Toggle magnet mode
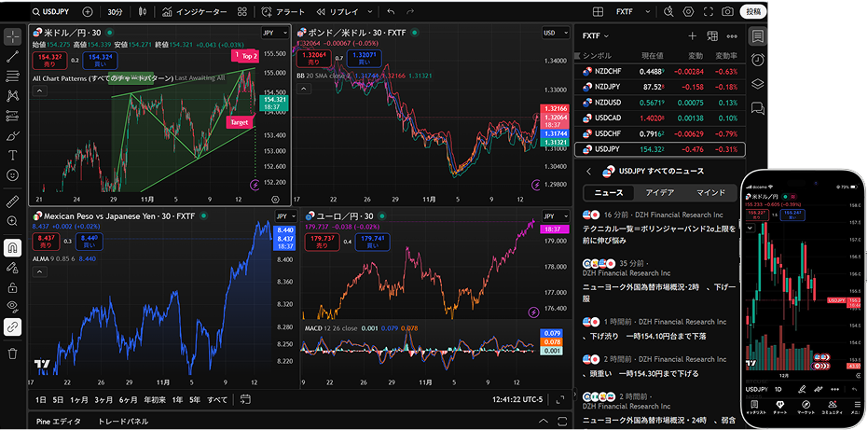Viewport: 868px width, 430px height. coord(13,248)
